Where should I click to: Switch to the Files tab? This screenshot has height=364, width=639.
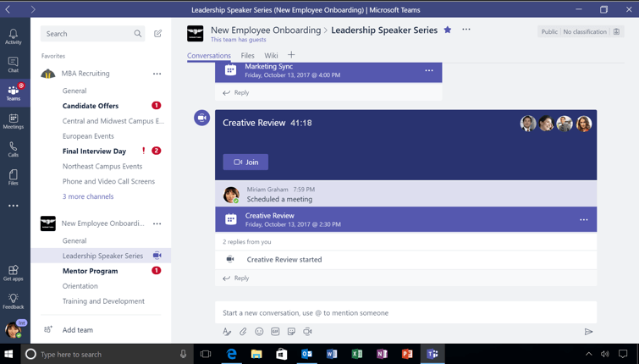point(247,55)
